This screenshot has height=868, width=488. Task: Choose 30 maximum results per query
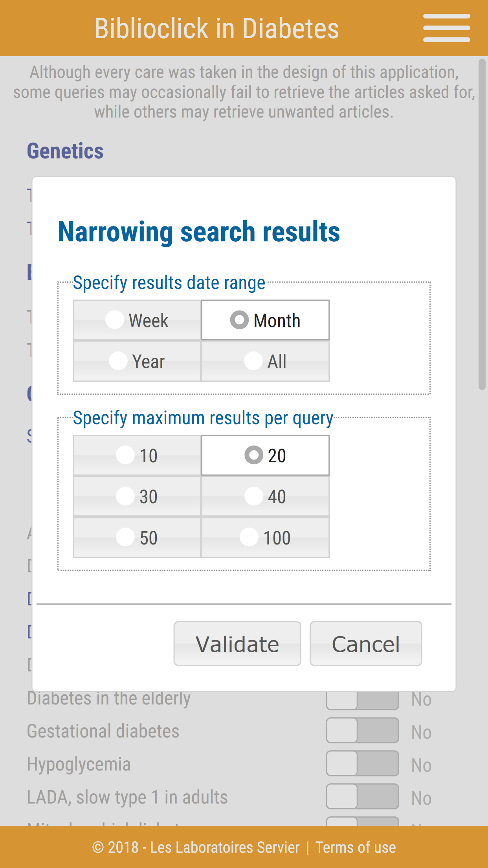click(136, 496)
